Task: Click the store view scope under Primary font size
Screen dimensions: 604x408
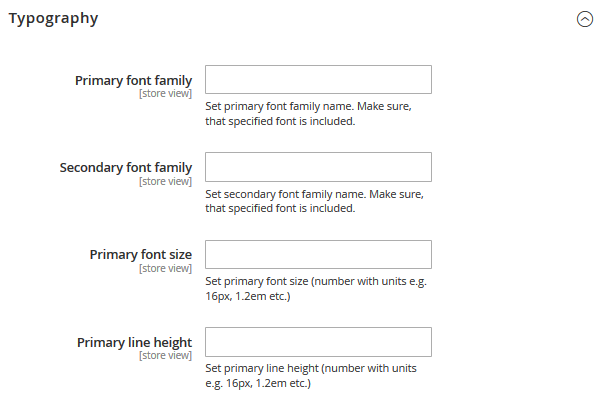Action: pyautogui.click(x=165, y=269)
